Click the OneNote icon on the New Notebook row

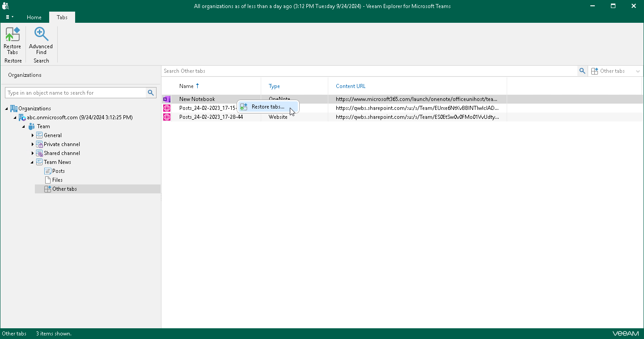(167, 99)
